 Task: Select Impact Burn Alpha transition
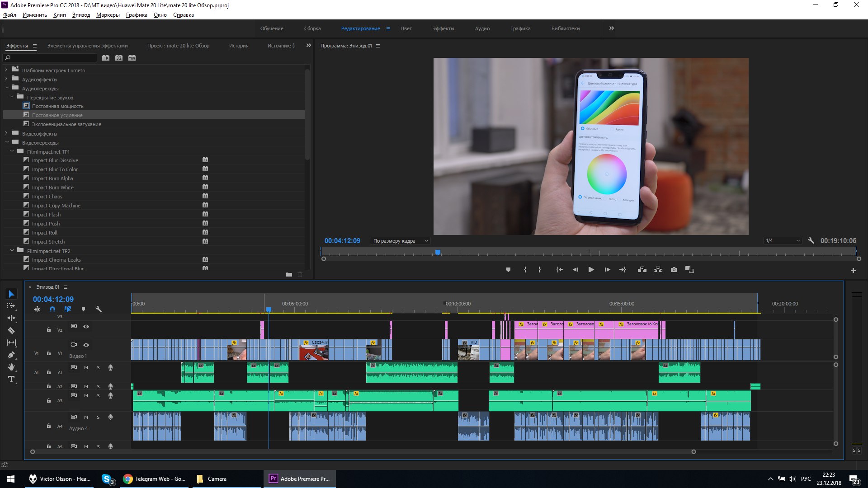[52, 178]
